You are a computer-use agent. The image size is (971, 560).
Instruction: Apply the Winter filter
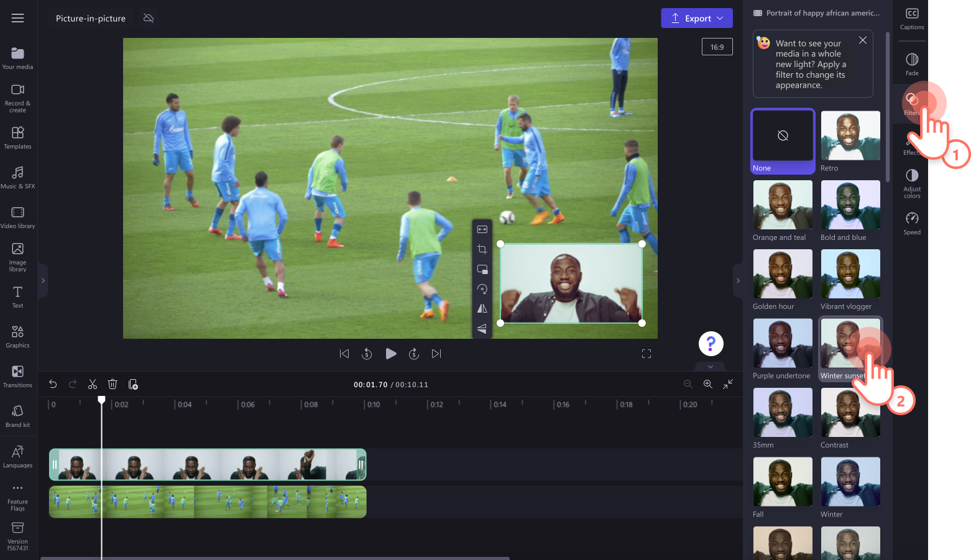click(x=850, y=488)
